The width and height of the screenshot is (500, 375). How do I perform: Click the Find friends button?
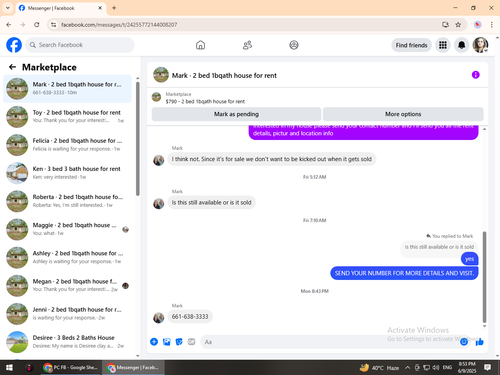point(411,45)
